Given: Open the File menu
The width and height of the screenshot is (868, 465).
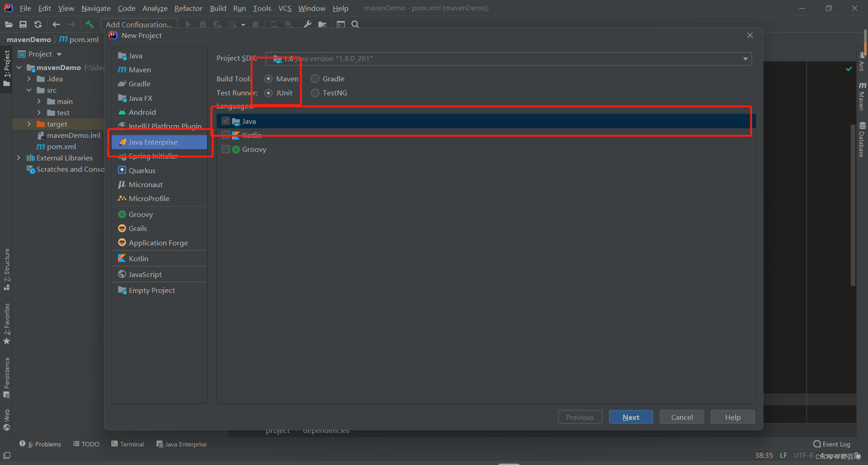Looking at the screenshot, I should (x=25, y=8).
